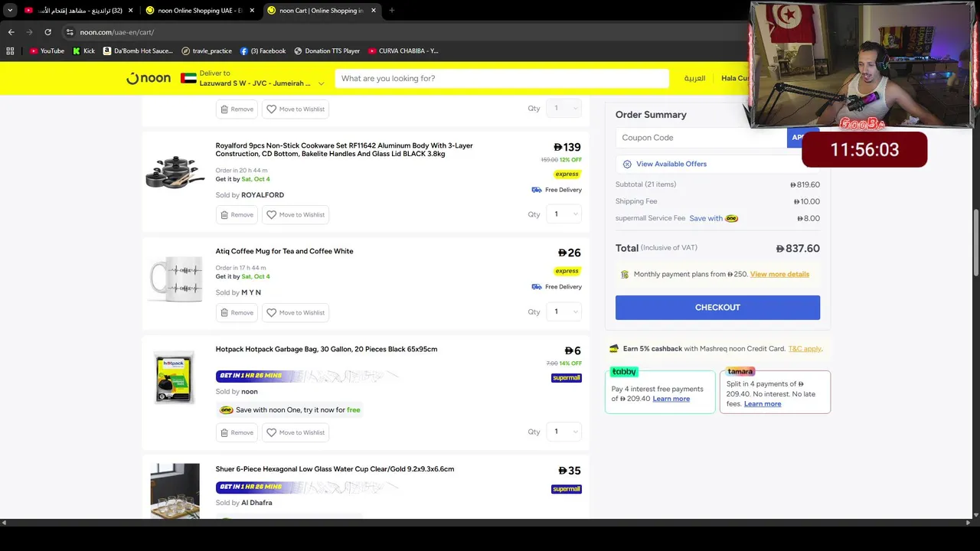Screen dimensions: 980x551
Task: Open a new browser tab
Action: coord(391,11)
